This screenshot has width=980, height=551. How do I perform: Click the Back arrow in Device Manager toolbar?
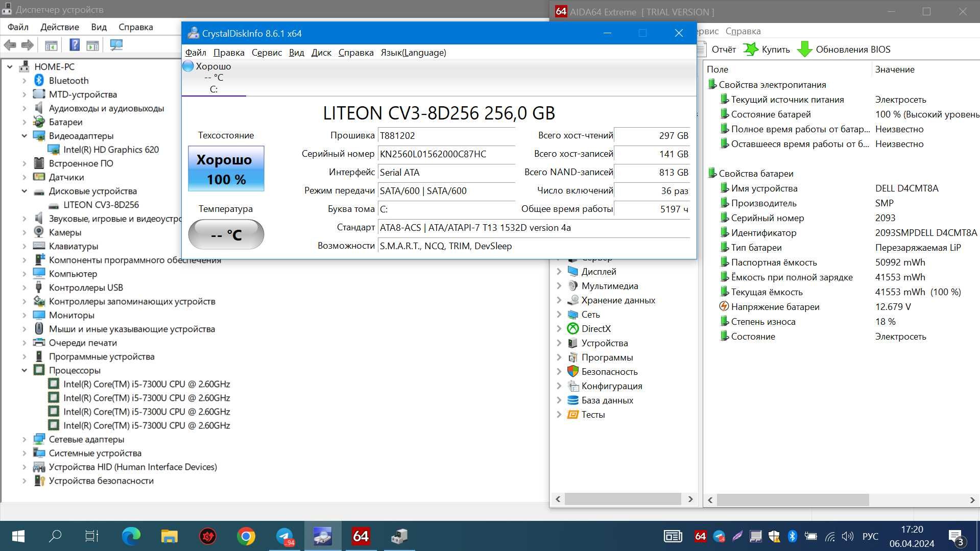10,45
